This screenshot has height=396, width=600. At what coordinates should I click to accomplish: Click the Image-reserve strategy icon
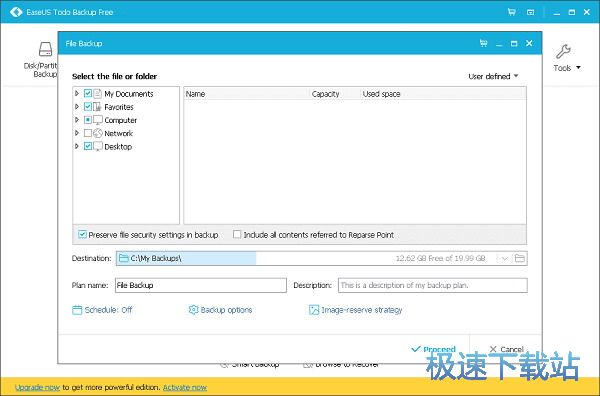click(314, 310)
